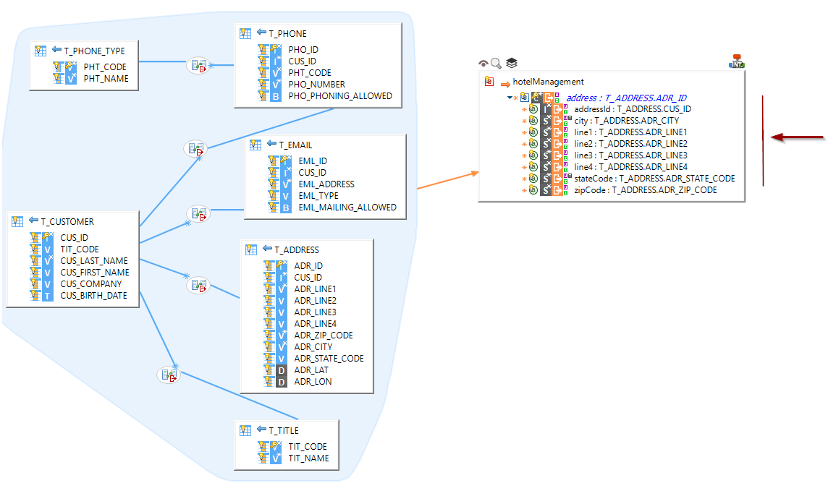
Task: Select the PHO_PHONING_ALLOWED column
Action: tap(340, 96)
